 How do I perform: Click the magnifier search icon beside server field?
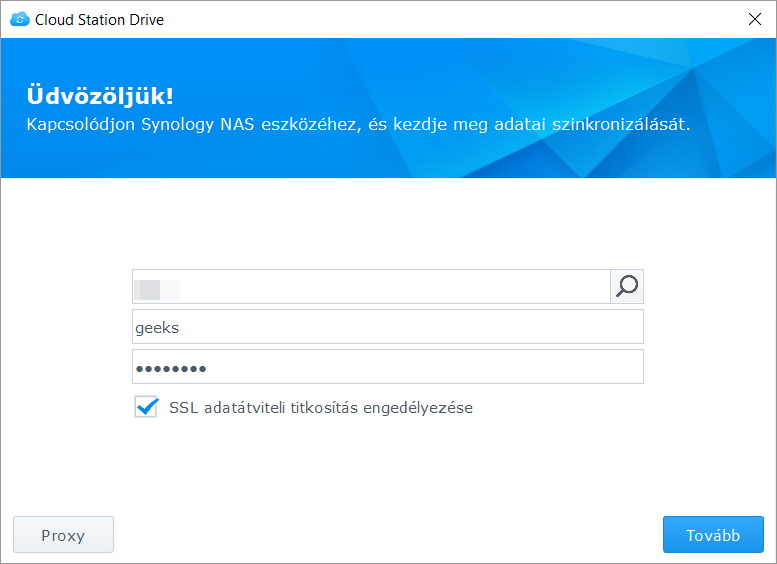coord(627,287)
